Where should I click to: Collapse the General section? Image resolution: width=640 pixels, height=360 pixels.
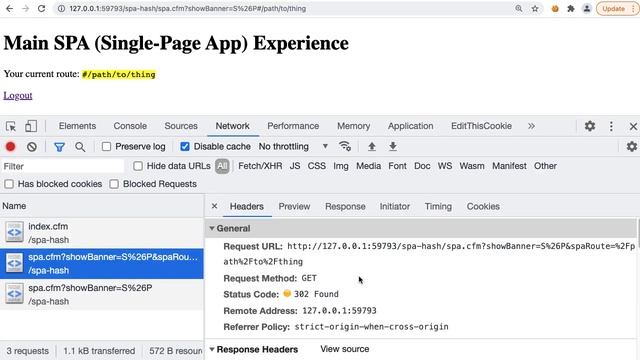pos(212,228)
